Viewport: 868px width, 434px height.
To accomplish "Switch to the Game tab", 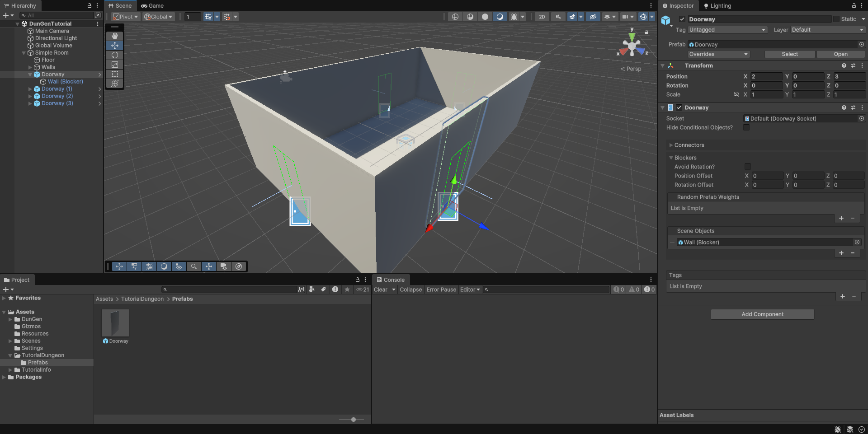I will click(152, 6).
